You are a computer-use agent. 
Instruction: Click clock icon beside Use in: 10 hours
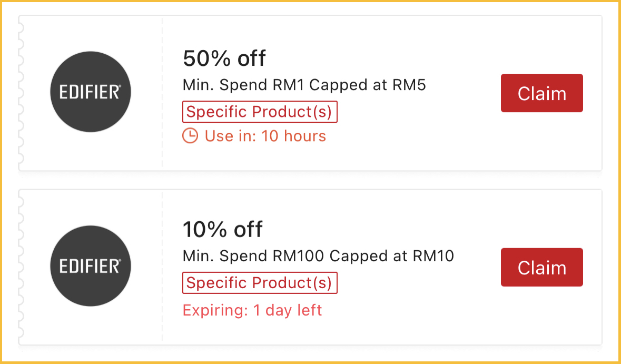[x=190, y=136]
